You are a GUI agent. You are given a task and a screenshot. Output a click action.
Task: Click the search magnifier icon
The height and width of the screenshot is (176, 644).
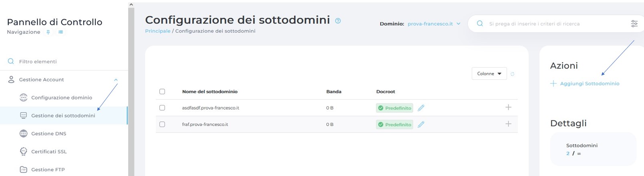480,24
